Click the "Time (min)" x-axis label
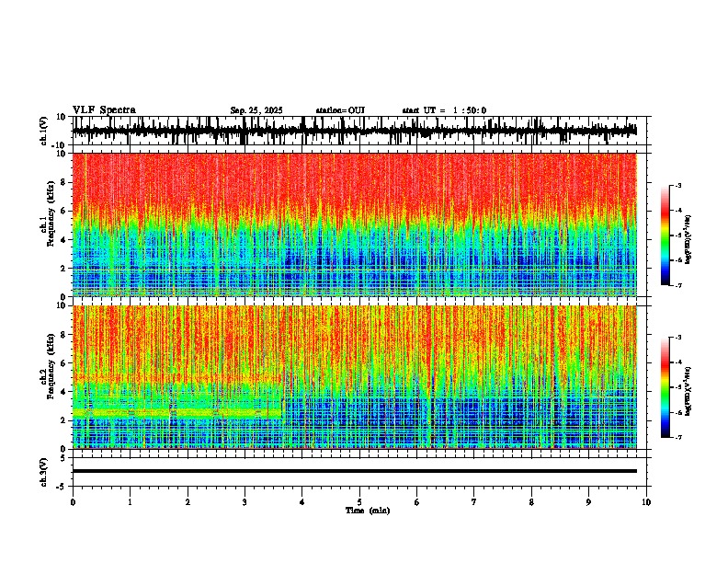728x563 pixels. click(368, 511)
